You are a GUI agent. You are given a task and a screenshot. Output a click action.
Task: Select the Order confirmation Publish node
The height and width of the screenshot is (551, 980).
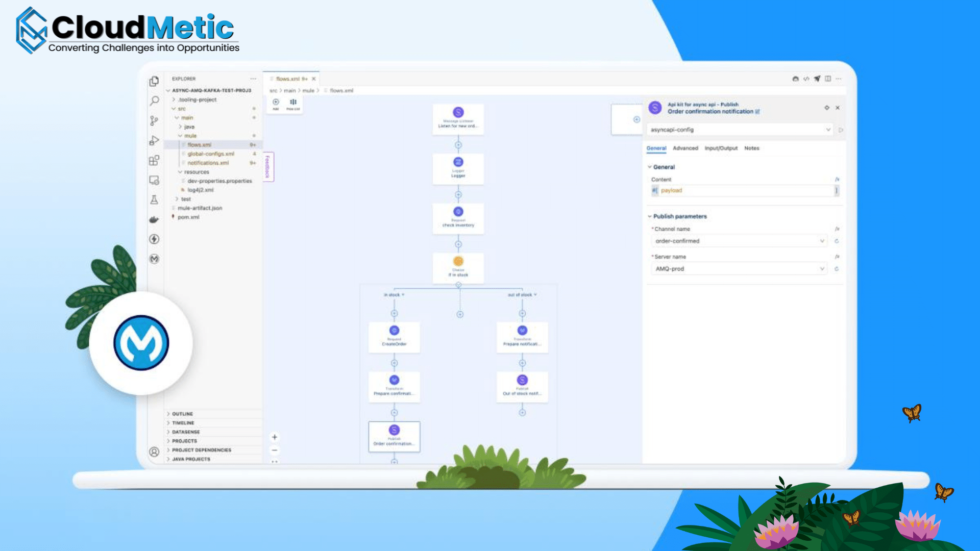[x=394, y=437]
